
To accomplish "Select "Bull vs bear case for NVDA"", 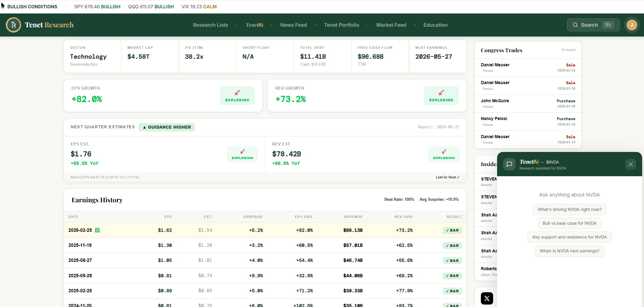I will tap(569, 223).
